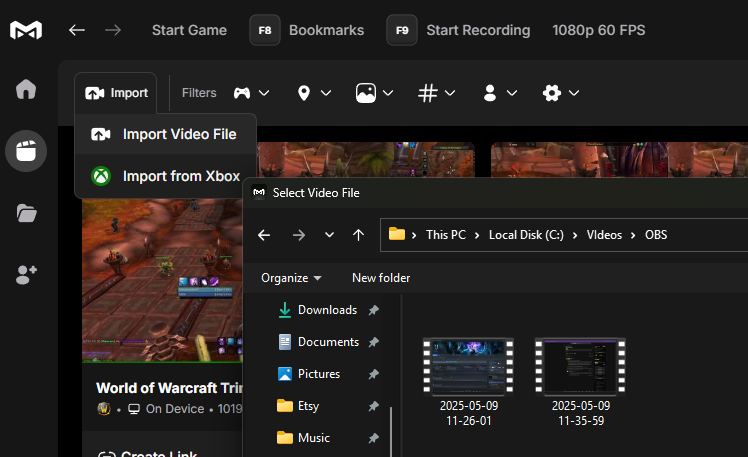Open the hashtag filter dropdown
This screenshot has height=457, width=748.
pos(436,93)
